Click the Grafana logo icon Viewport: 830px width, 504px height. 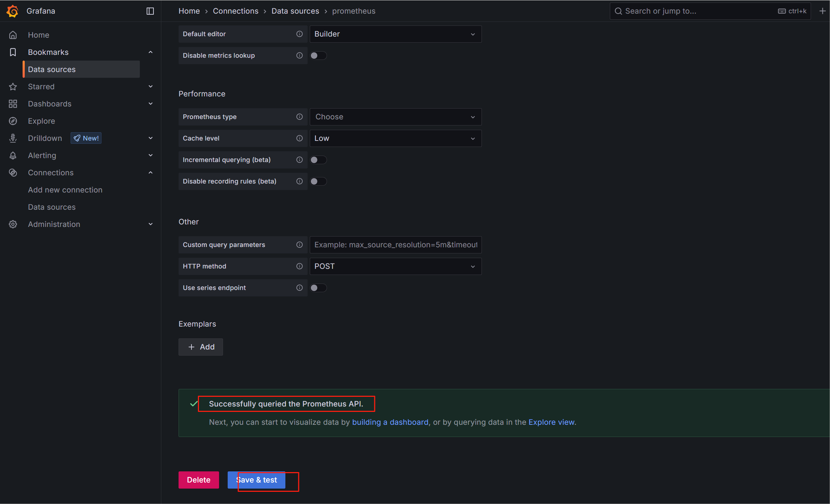click(13, 11)
